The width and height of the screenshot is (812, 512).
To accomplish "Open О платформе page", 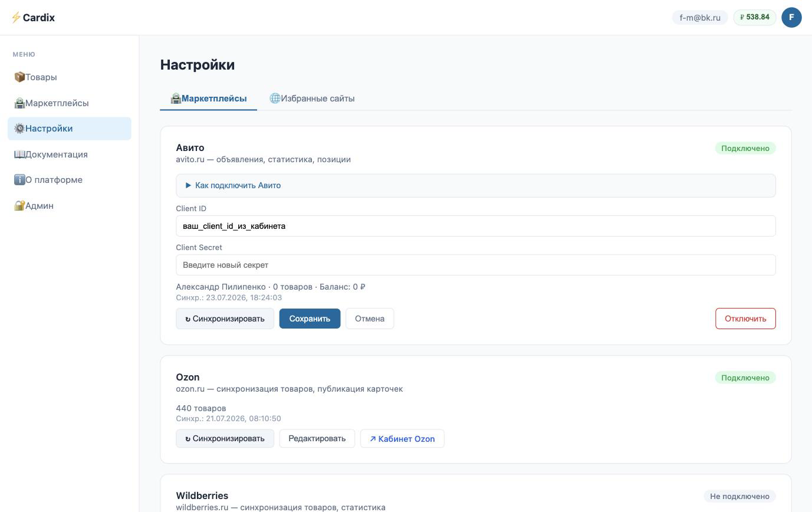I will 70,180.
